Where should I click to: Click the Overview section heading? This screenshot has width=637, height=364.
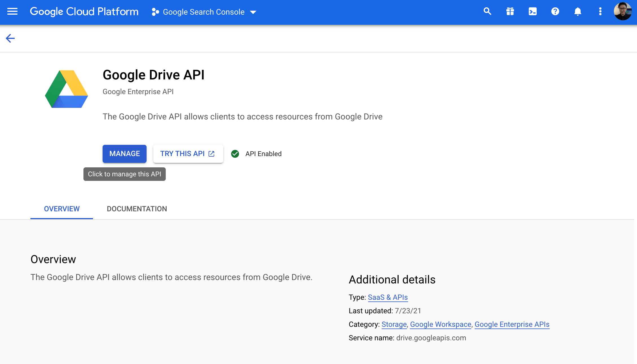(53, 259)
